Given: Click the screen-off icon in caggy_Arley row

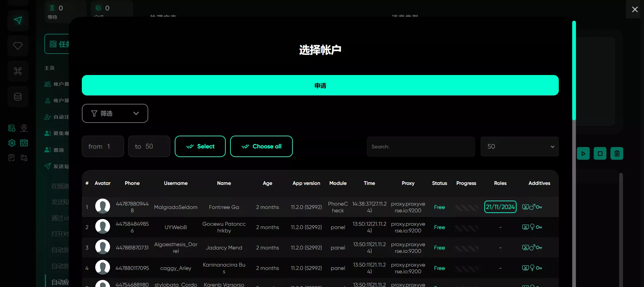Looking at the screenshot, I should [525, 268].
